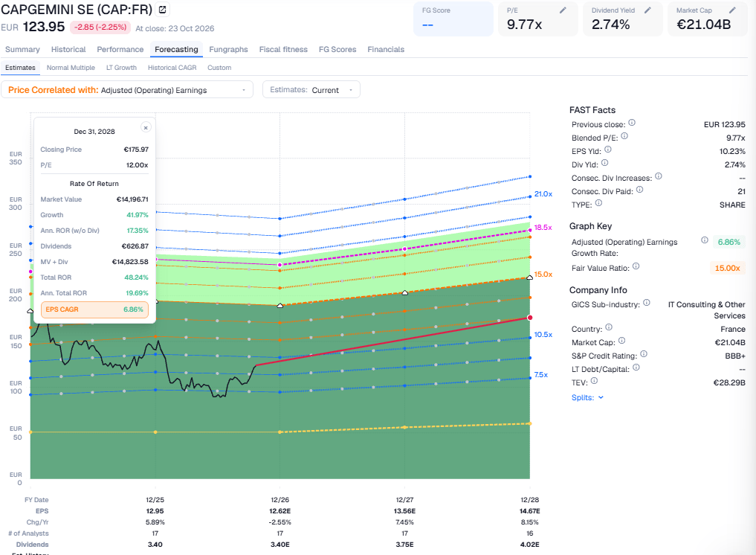Image resolution: width=756 pixels, height=555 pixels.
Task: Click the -2.55% Chg/Yr value
Action: point(280,522)
